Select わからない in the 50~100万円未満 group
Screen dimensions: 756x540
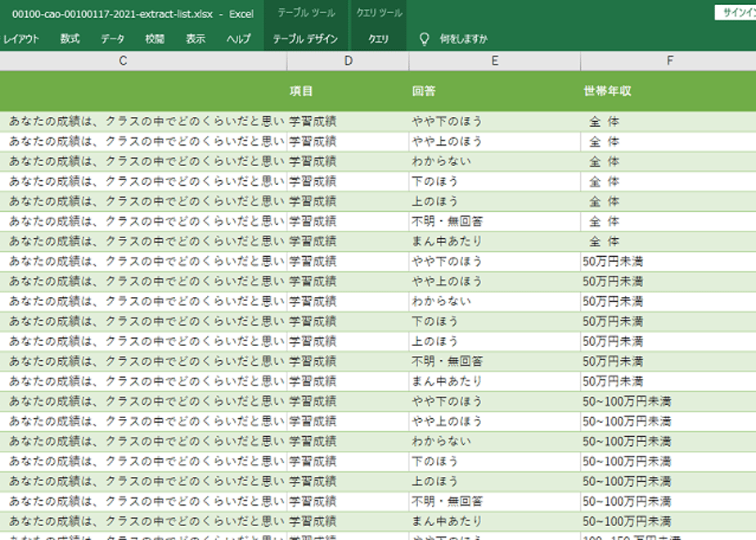(495, 442)
